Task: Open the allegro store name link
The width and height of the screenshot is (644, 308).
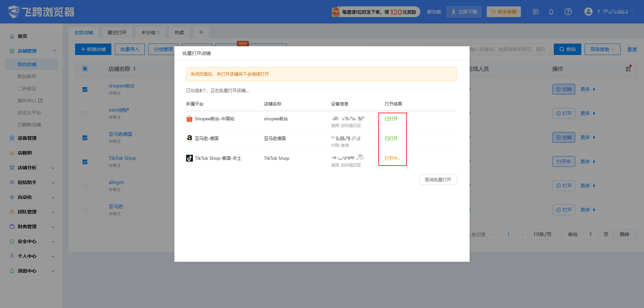Action: tap(116, 182)
